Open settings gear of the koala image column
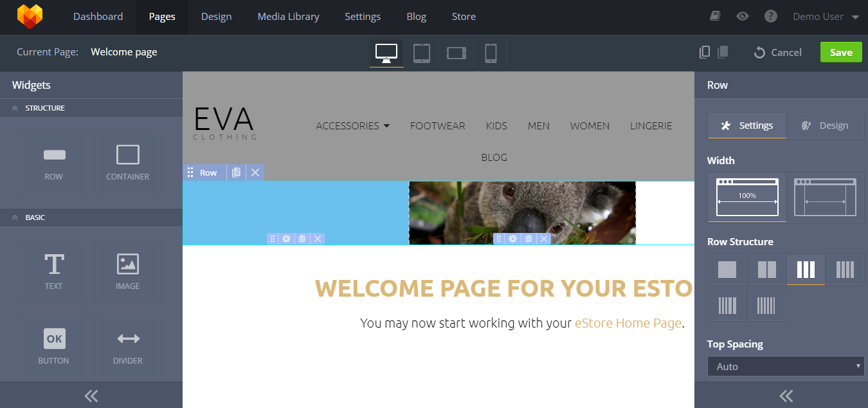868x408 pixels. (x=512, y=239)
